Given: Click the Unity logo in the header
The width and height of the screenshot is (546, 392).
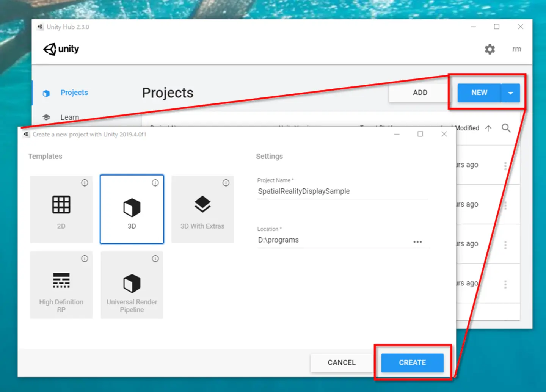Looking at the screenshot, I should click(61, 49).
